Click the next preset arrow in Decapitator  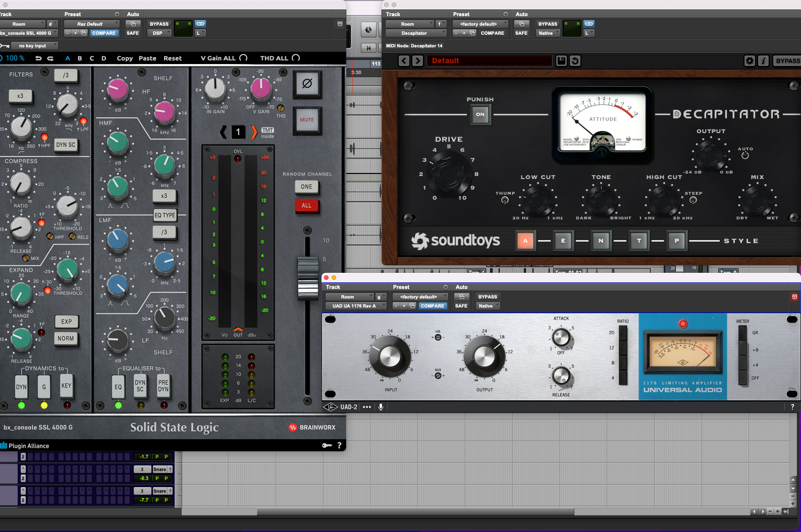417,61
